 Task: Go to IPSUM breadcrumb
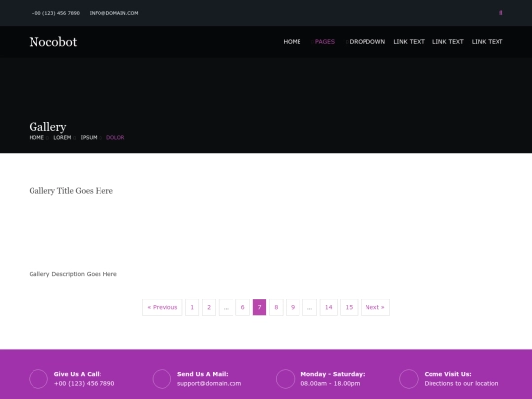click(x=89, y=137)
